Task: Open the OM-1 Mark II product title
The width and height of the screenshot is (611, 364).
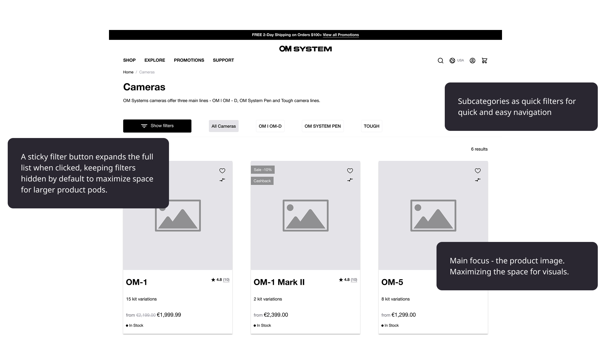Action: pos(279,282)
